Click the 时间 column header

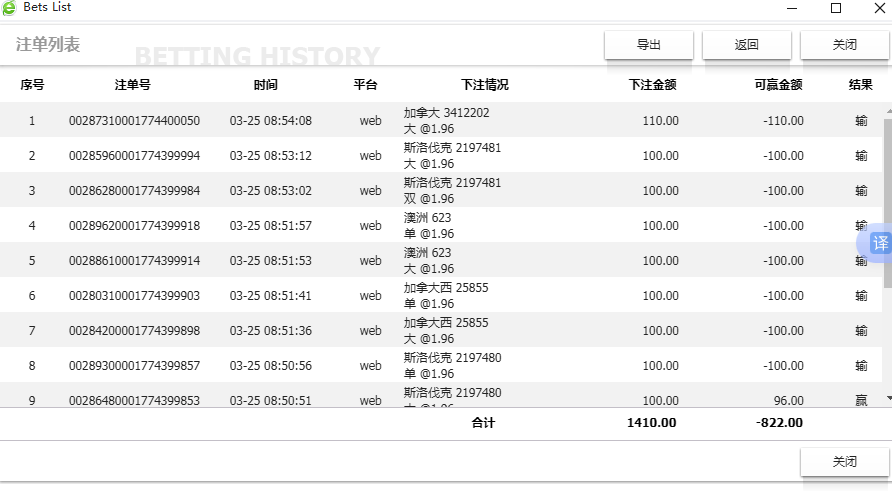pos(266,85)
